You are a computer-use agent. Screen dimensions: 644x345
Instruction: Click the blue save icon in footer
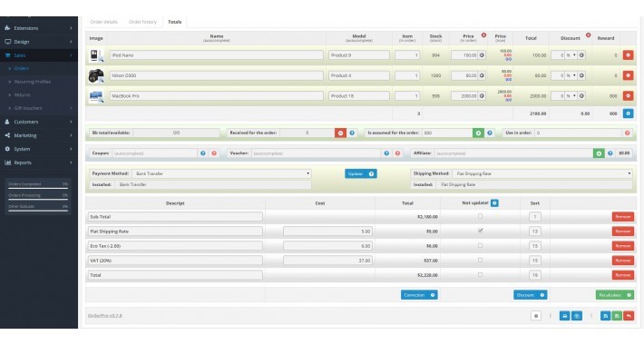pyautogui.click(x=605, y=316)
